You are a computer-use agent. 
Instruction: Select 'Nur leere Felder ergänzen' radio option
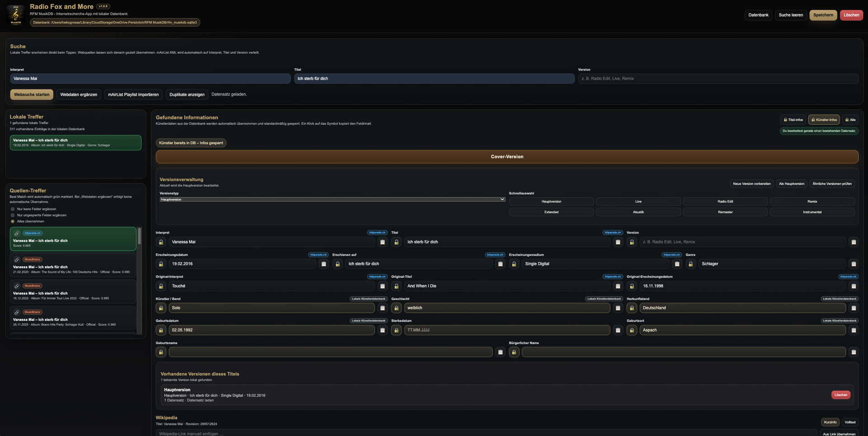click(x=13, y=209)
